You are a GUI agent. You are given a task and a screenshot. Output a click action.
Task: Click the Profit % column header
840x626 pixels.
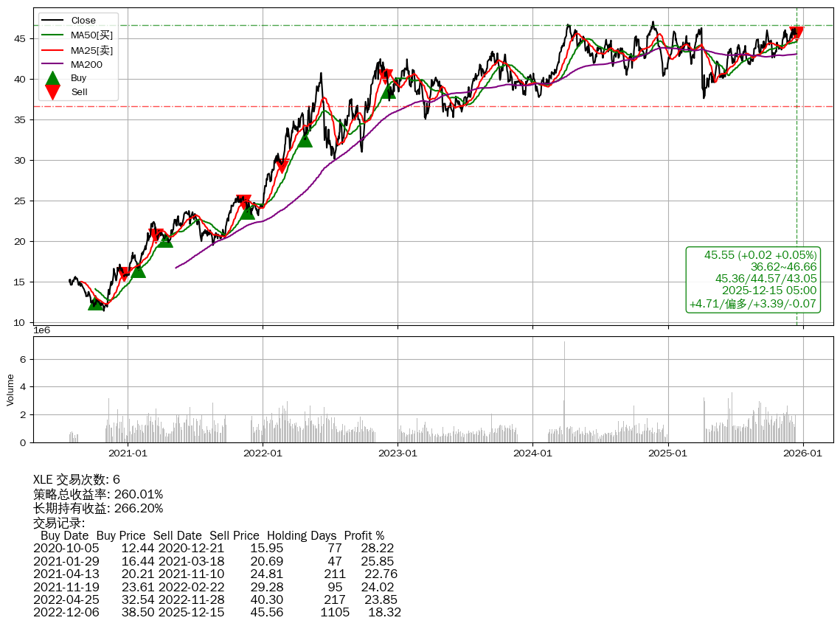click(364, 535)
